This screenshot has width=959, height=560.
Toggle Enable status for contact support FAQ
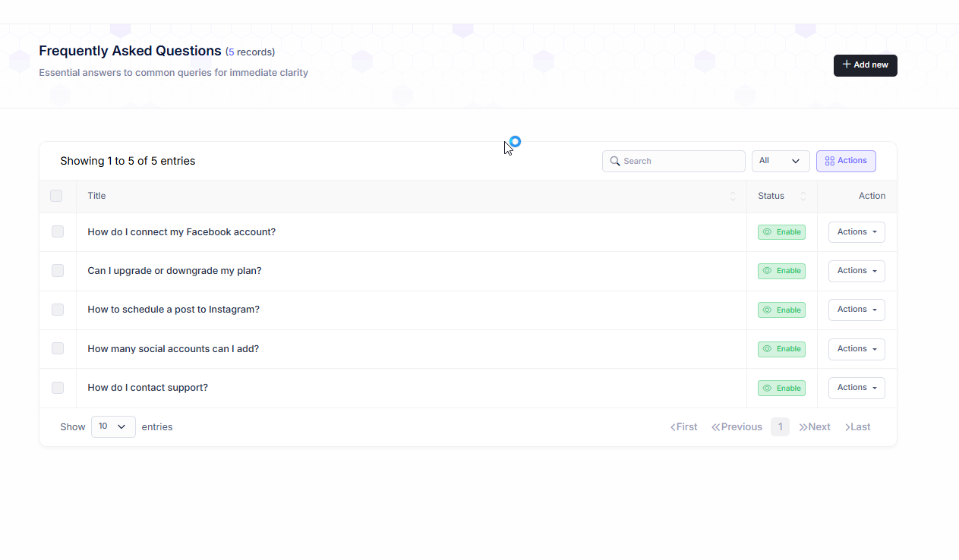point(781,388)
